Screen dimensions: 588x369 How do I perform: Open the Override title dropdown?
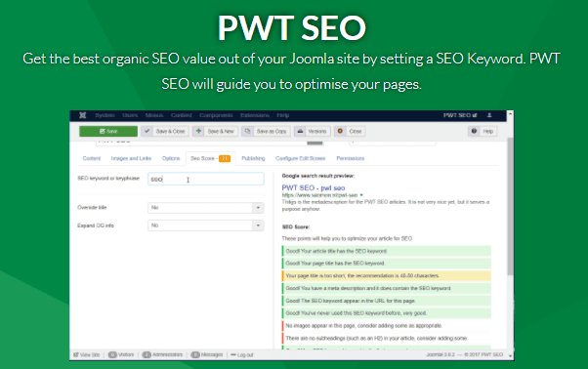[206, 208]
